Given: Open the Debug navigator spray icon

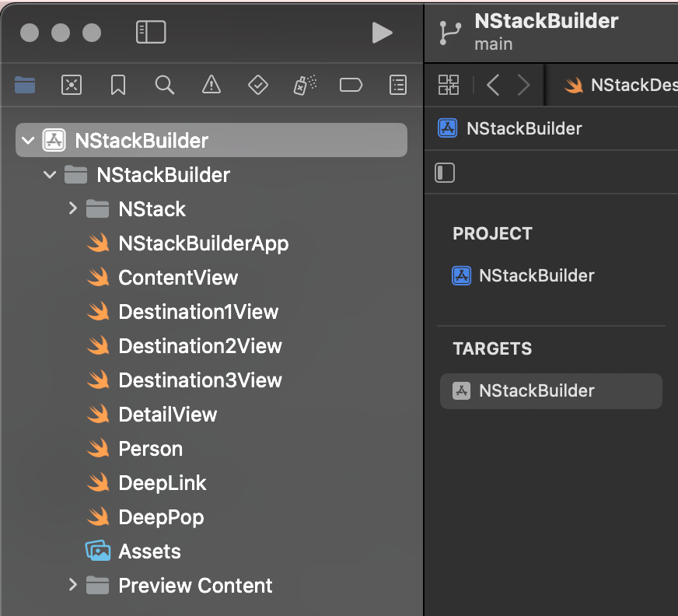Looking at the screenshot, I should click(x=304, y=85).
